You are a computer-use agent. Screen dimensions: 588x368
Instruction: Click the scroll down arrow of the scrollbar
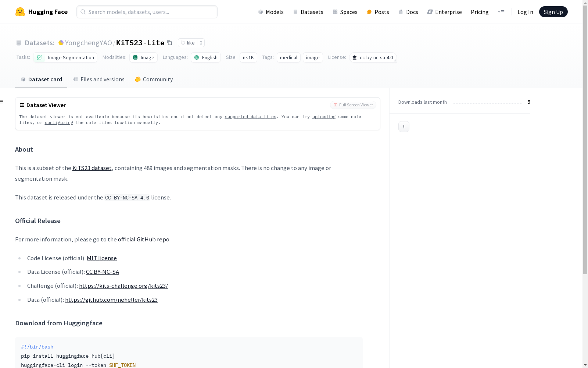[x=585, y=365]
